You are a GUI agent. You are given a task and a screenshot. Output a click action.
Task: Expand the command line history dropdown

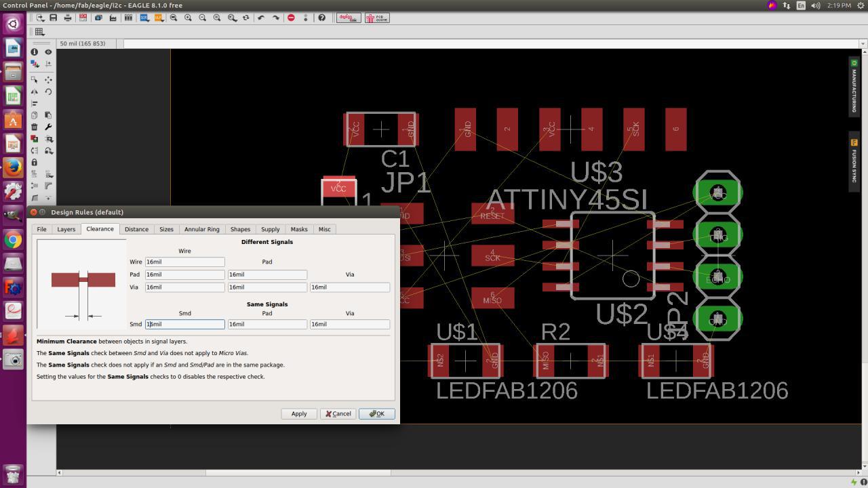pyautogui.click(x=863, y=43)
